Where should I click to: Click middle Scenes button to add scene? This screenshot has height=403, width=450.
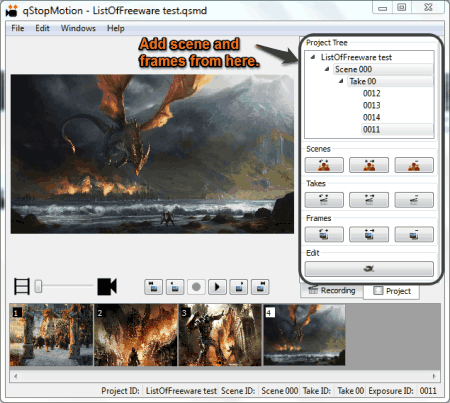[x=369, y=165]
